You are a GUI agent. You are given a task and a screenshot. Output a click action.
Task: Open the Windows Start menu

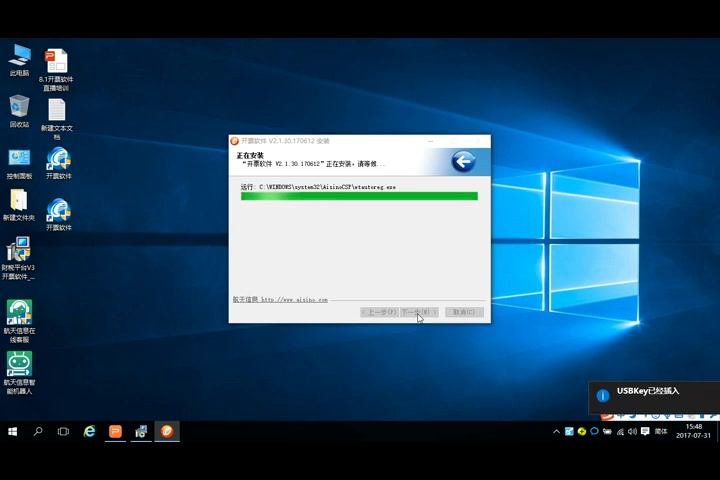pos(12,431)
